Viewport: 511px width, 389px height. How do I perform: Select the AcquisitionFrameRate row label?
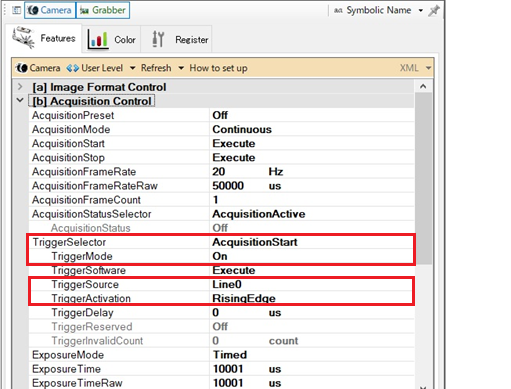[84, 172]
